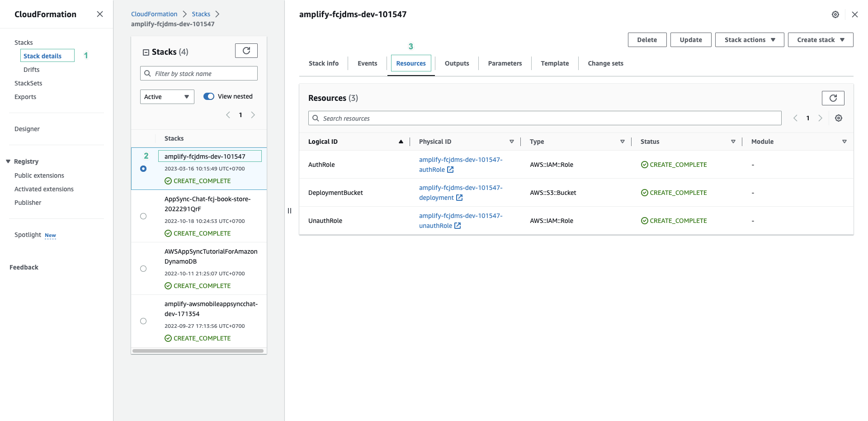Image resolution: width=868 pixels, height=421 pixels.
Task: Switch to the Parameters tab
Action: click(x=505, y=63)
